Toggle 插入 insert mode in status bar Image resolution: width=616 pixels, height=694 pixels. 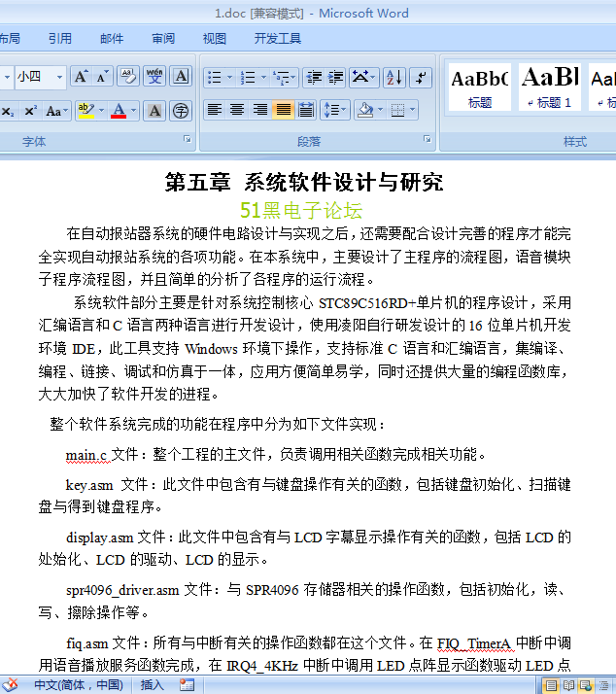(152, 684)
